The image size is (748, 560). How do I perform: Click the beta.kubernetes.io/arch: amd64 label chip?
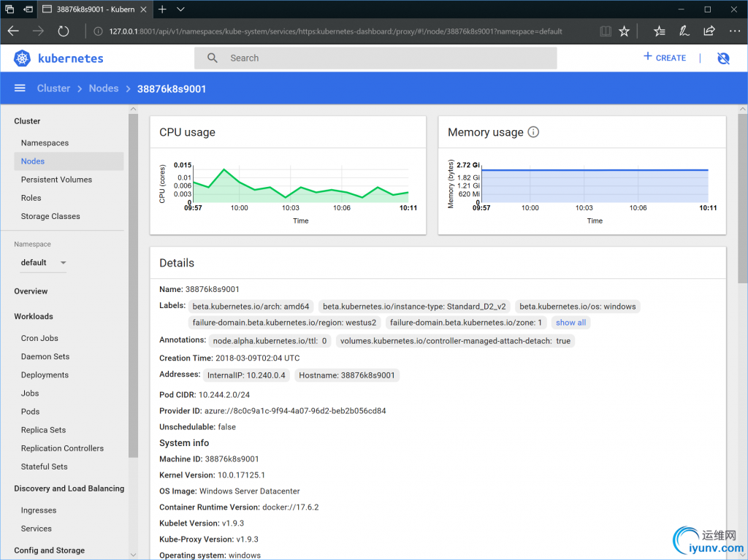(251, 307)
